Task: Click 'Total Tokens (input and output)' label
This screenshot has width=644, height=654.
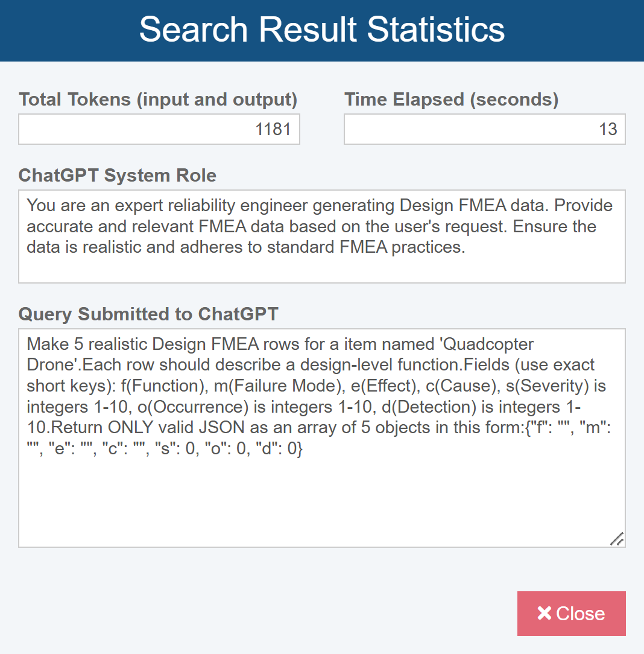Action: coord(158,99)
